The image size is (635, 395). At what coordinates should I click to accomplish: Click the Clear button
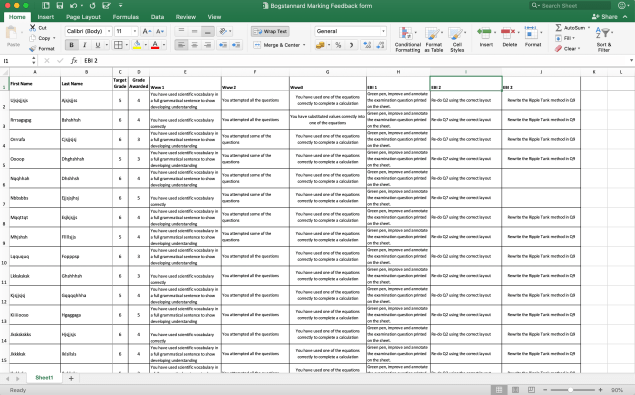567,49
